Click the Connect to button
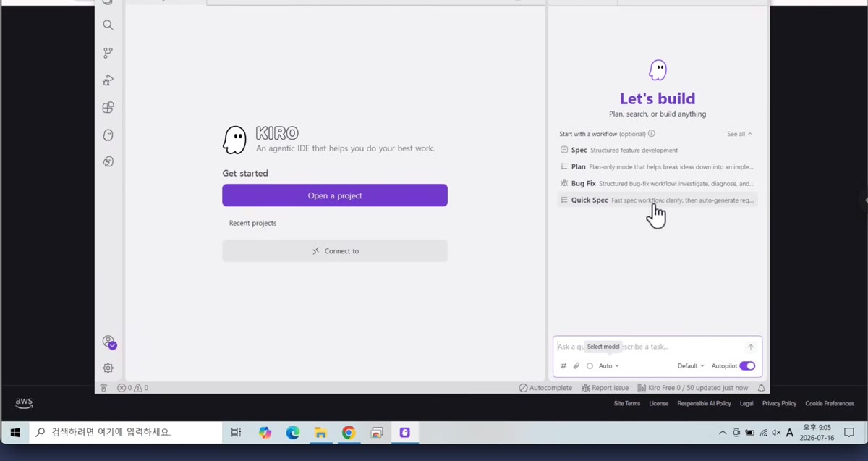The image size is (868, 461). 335,251
